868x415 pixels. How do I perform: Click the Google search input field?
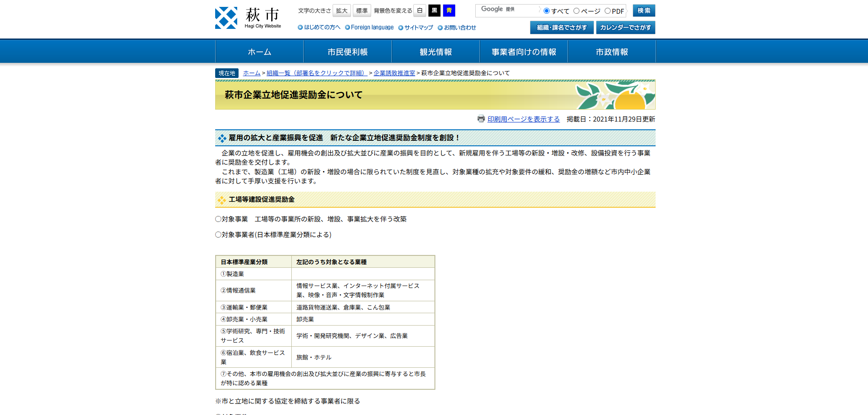click(507, 10)
